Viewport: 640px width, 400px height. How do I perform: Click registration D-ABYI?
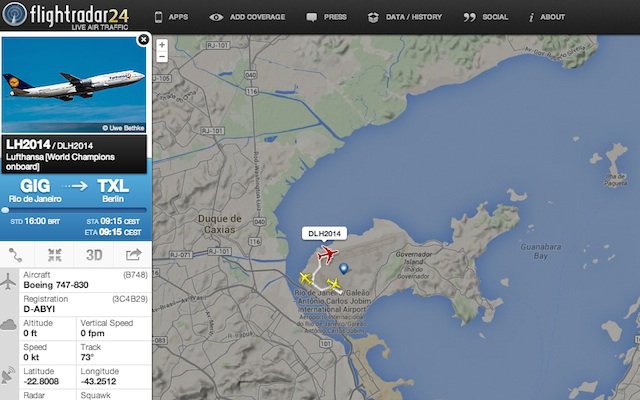(x=39, y=309)
